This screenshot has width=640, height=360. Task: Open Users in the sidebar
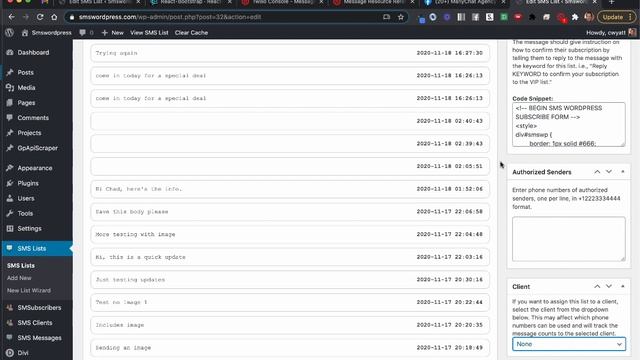[x=26, y=198]
